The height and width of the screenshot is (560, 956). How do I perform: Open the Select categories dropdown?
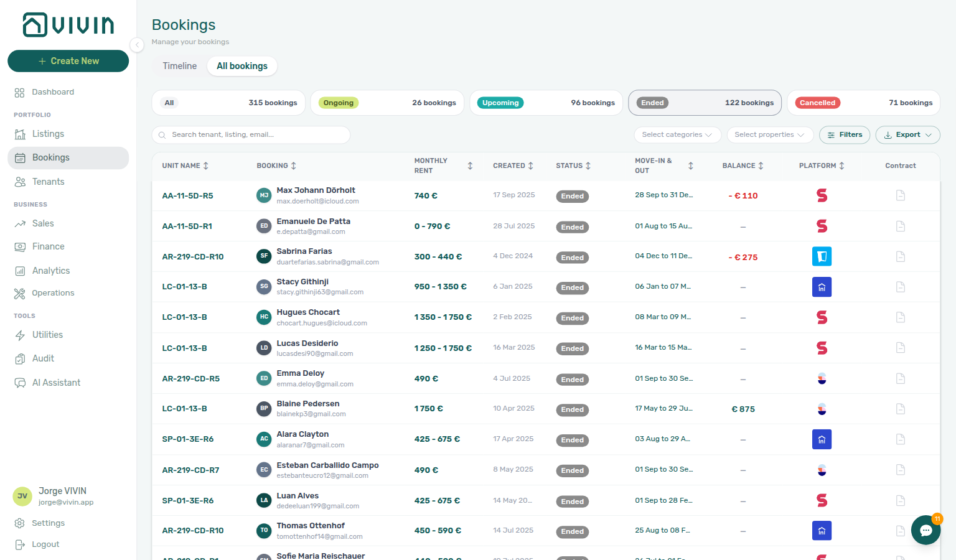677,135
